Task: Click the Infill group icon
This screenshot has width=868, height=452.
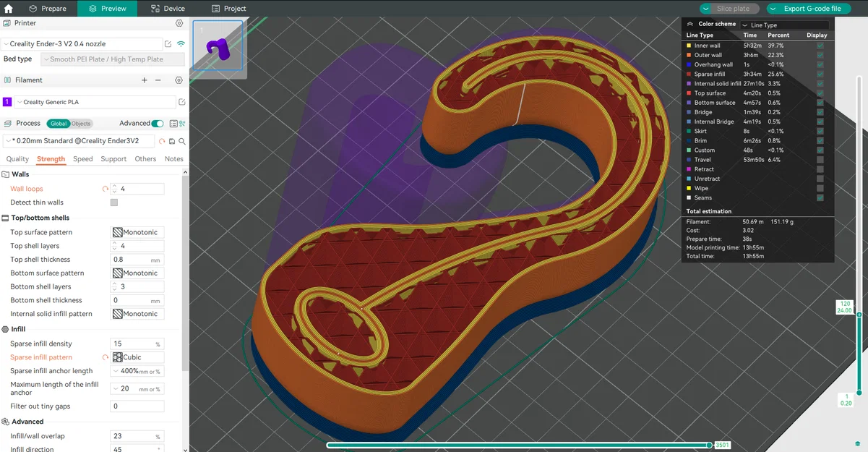Action: 6,329
